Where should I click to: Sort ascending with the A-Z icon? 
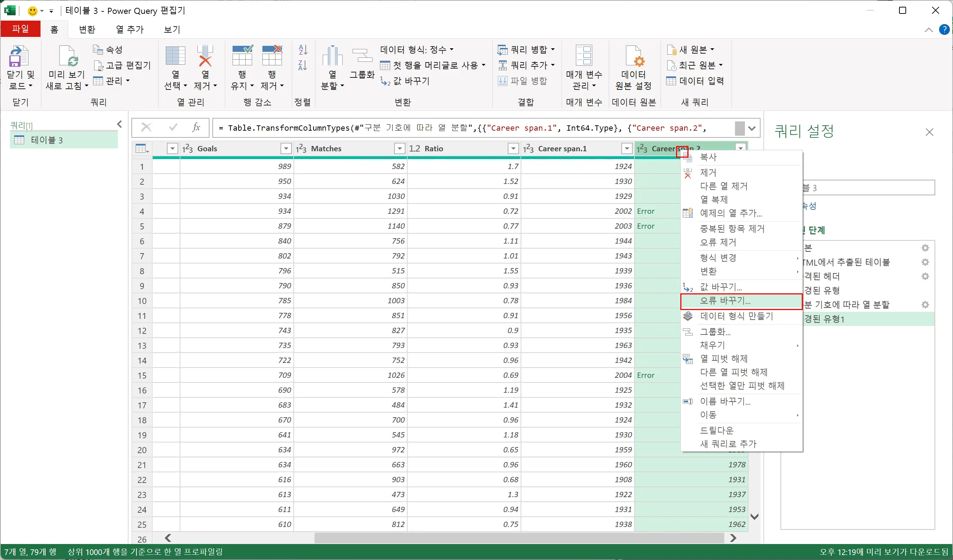[x=303, y=49]
